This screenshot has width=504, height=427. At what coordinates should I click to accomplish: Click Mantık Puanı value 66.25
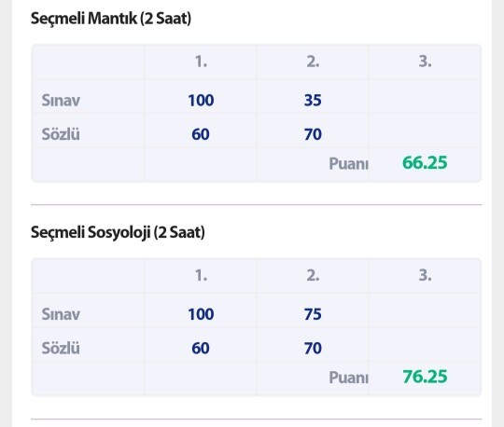pyautogui.click(x=425, y=162)
